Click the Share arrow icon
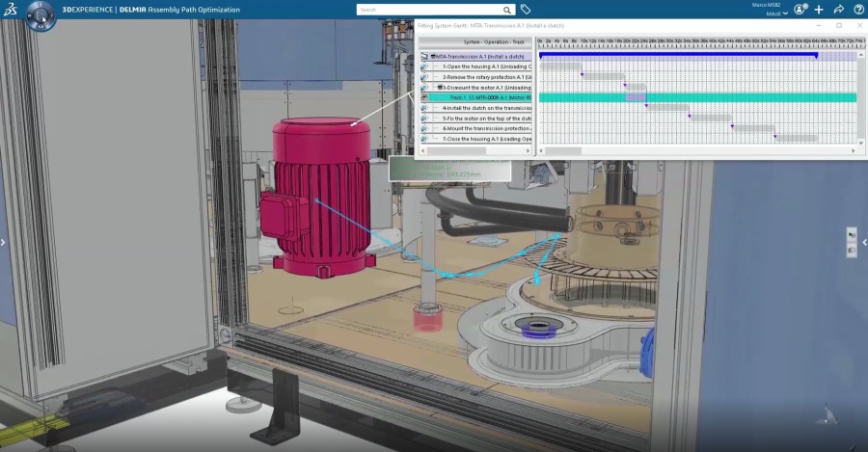Viewport: 868px width, 452px height. coord(838,10)
